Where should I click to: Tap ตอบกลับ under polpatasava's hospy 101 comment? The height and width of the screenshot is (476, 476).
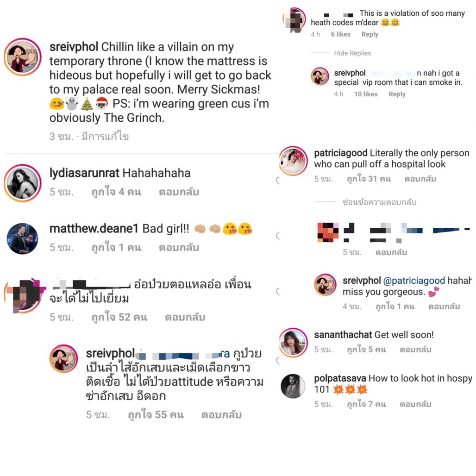[415, 404]
